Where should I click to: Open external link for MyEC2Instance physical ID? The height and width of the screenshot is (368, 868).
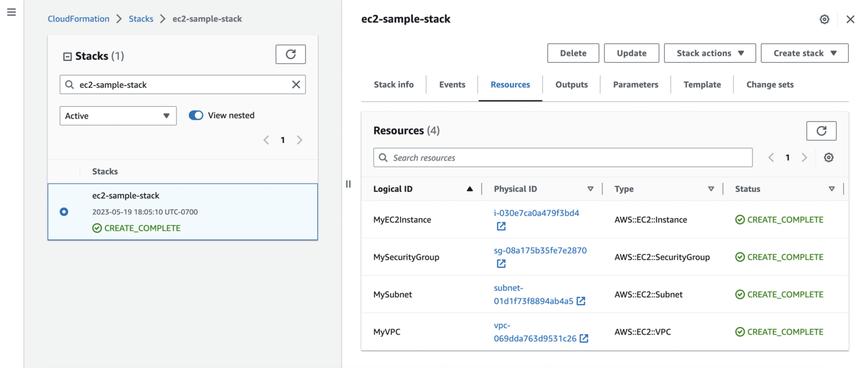[x=501, y=225]
